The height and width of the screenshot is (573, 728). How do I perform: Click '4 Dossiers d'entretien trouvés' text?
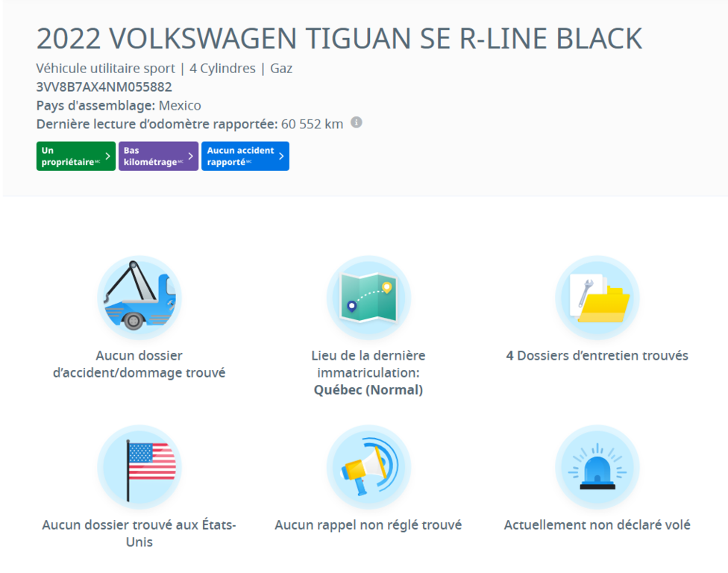point(597,356)
